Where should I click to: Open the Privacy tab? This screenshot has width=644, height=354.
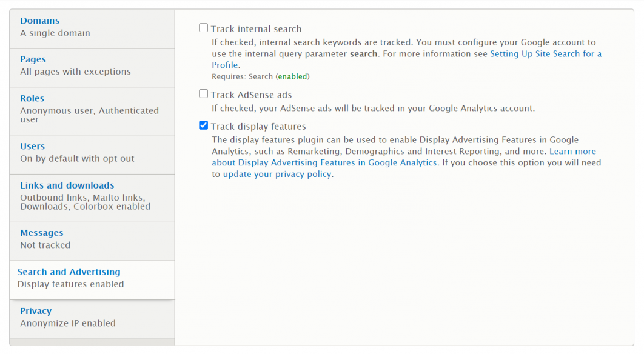point(36,311)
